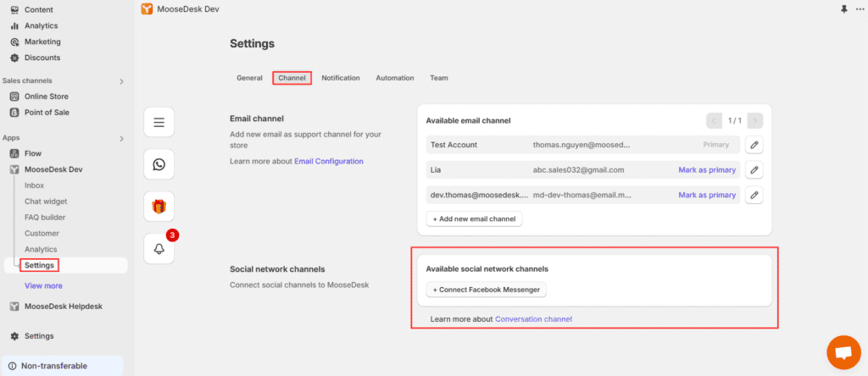This screenshot has height=376, width=868.
Task: Switch to the Channel tab
Action: tap(292, 78)
